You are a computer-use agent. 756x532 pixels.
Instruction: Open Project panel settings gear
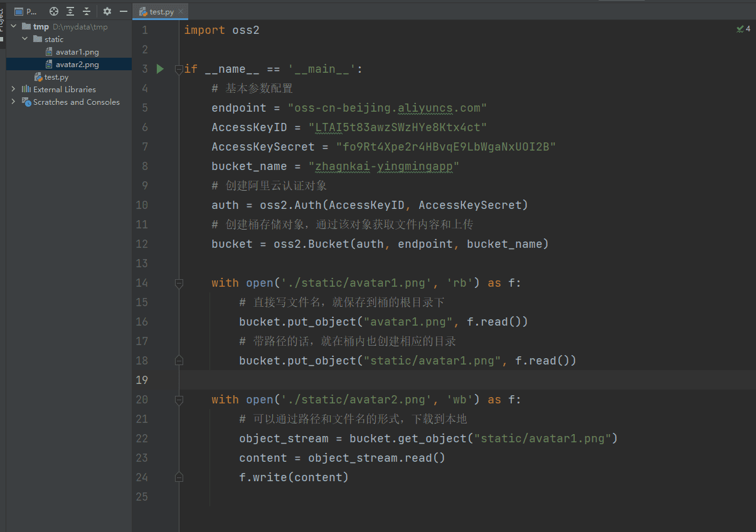pyautogui.click(x=107, y=11)
